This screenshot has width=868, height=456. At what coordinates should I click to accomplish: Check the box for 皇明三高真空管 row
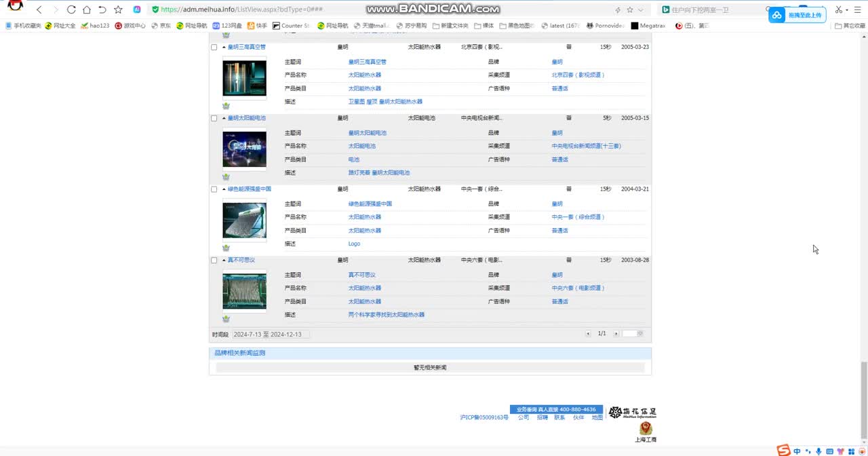coord(214,47)
